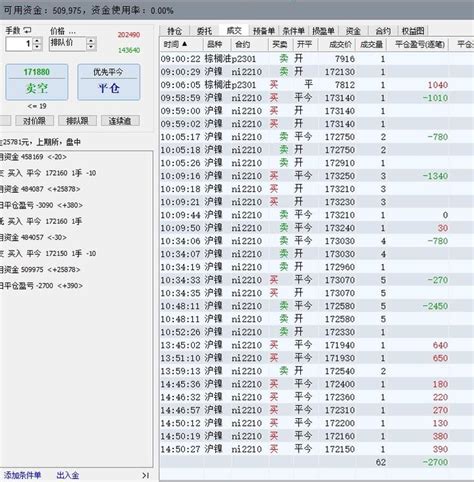Click loss value -1010 in 09:58:59 row
Viewport: 474px width, 482px height.
435,98
